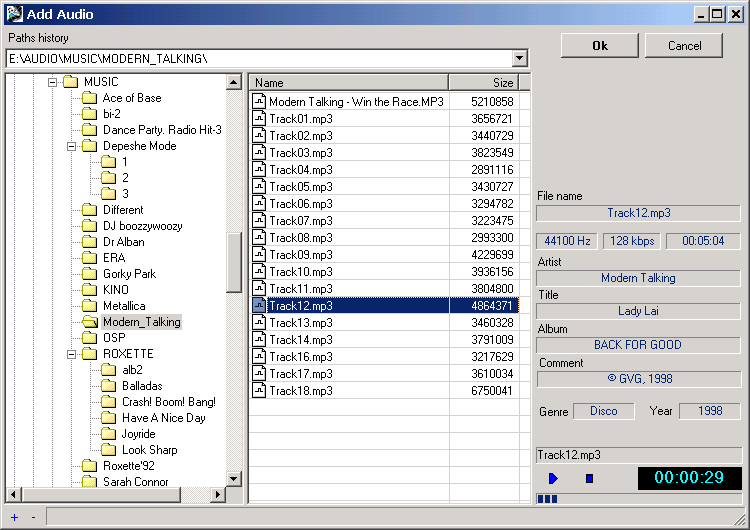The width and height of the screenshot is (750, 530).
Task: Click the Ok button
Action: [600, 46]
